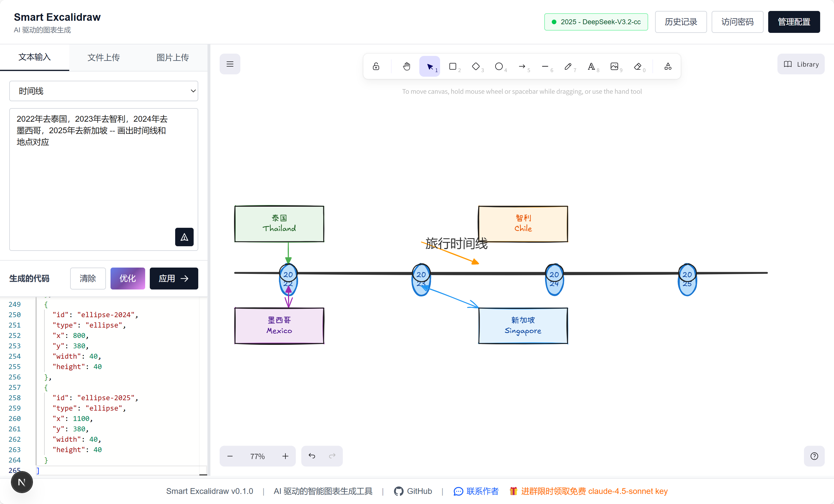The height and width of the screenshot is (504, 834).
Task: Select the Hand panning tool
Action: tap(407, 66)
